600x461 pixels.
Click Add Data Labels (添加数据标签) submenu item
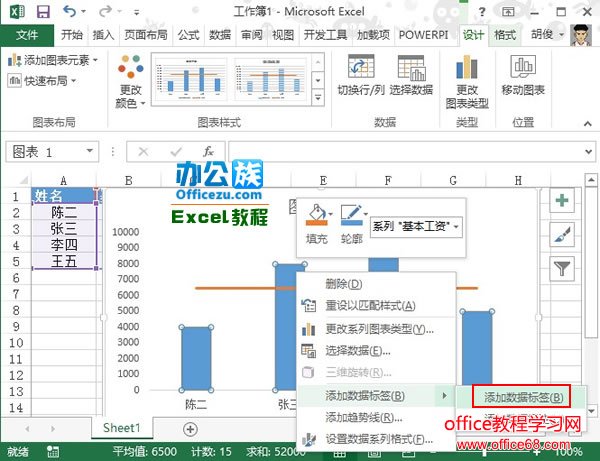pos(522,397)
